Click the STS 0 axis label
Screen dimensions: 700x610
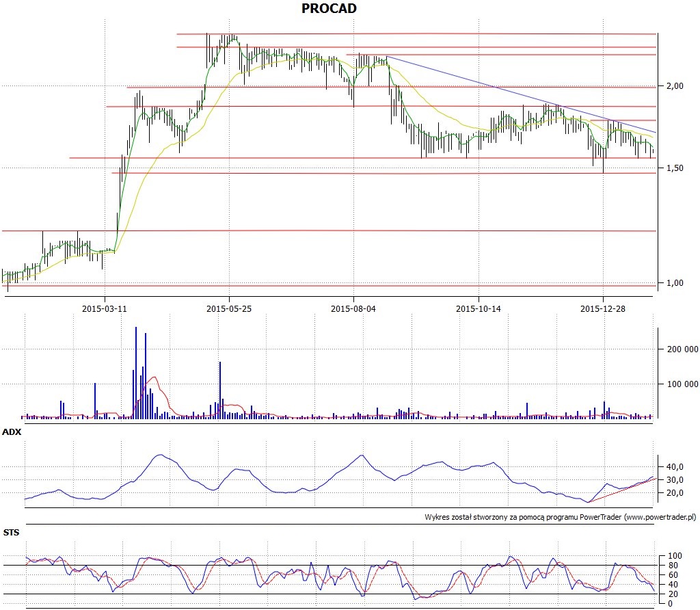[671, 603]
